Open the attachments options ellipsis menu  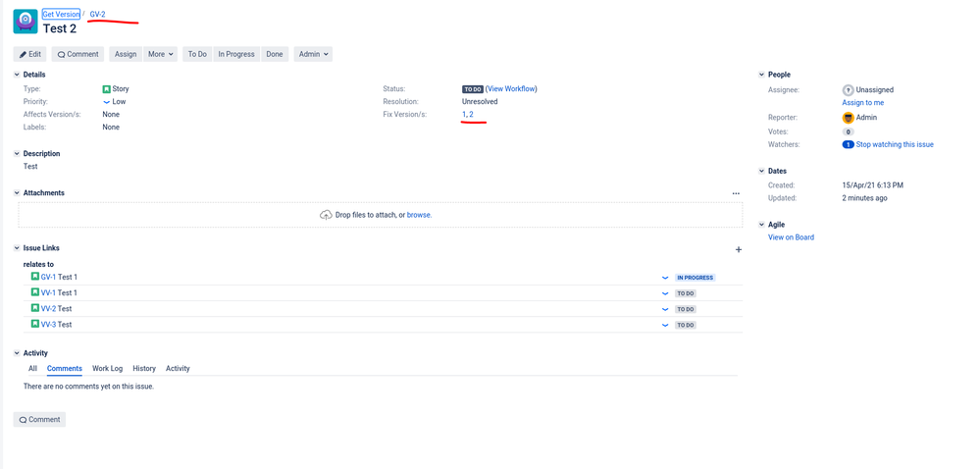pyautogui.click(x=736, y=193)
